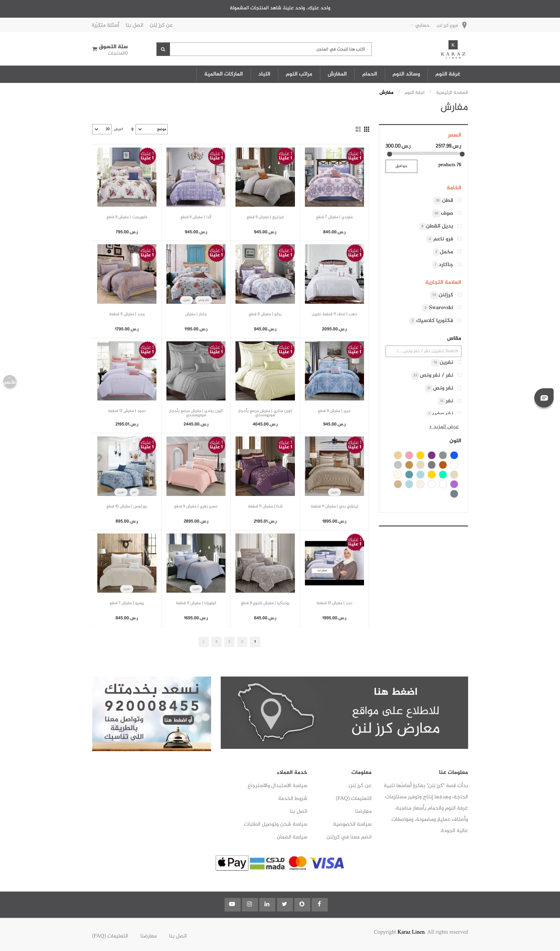Click the search magnifier button
560x951 pixels.
[163, 49]
